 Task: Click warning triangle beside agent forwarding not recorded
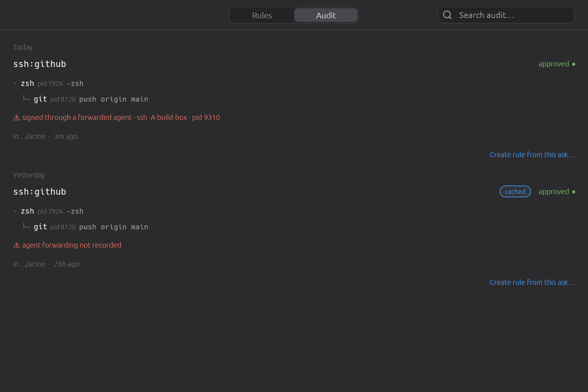point(17,245)
